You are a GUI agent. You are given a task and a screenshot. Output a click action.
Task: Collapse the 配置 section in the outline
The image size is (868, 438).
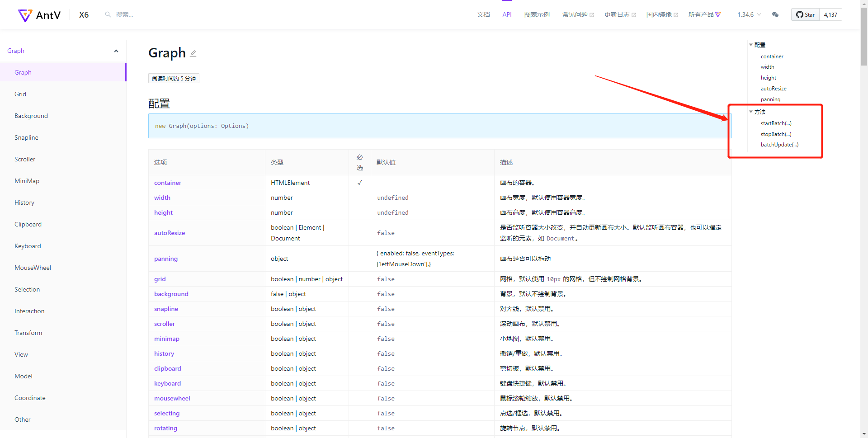pos(751,45)
